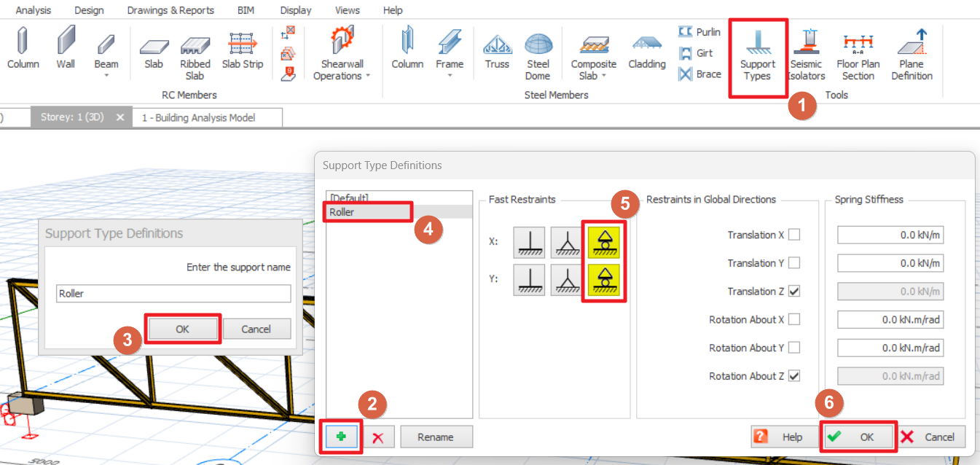Click green plus to add support type
980x465 pixels.
[x=342, y=437]
